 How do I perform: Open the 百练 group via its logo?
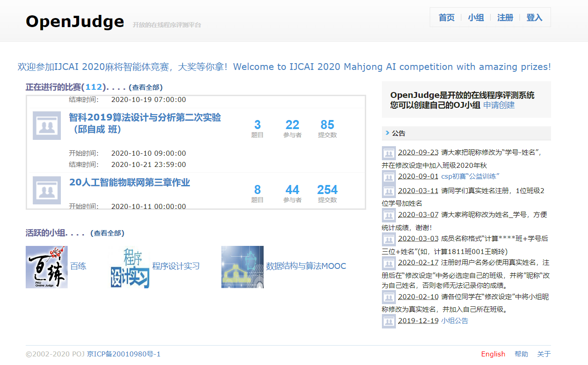click(46, 267)
